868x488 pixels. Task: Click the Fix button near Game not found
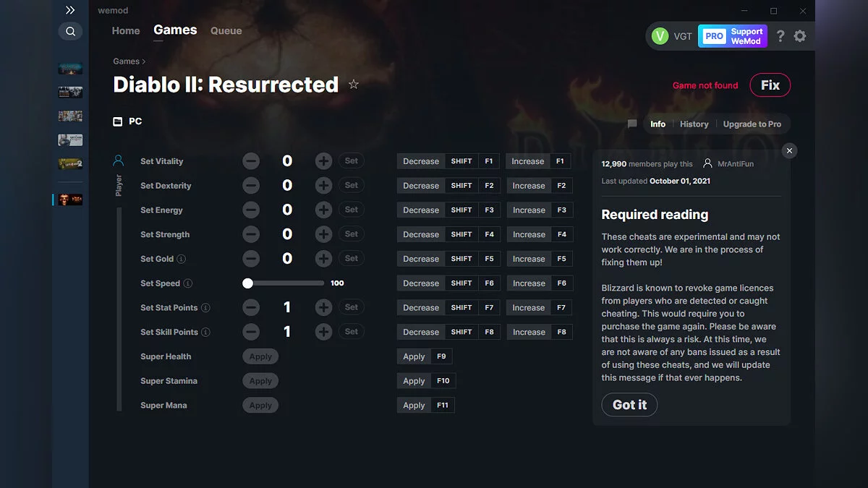[770, 85]
